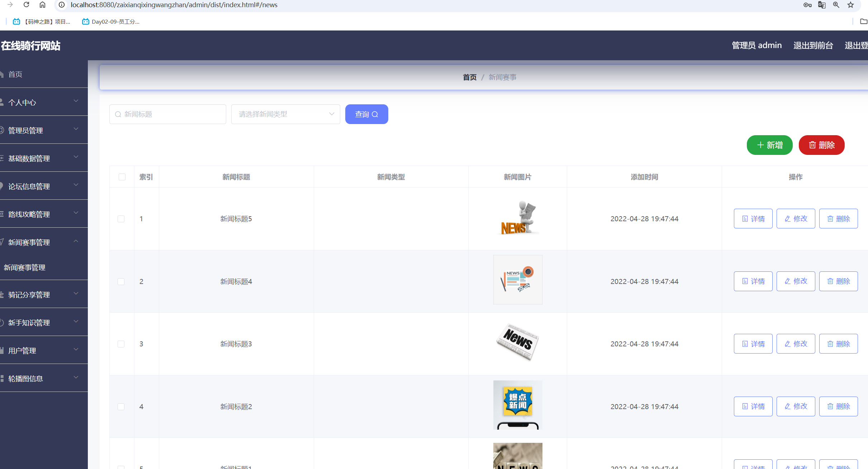The width and height of the screenshot is (868, 469).
Task: Open the 新闻赛事管理 submenu item
Action: pos(25,267)
